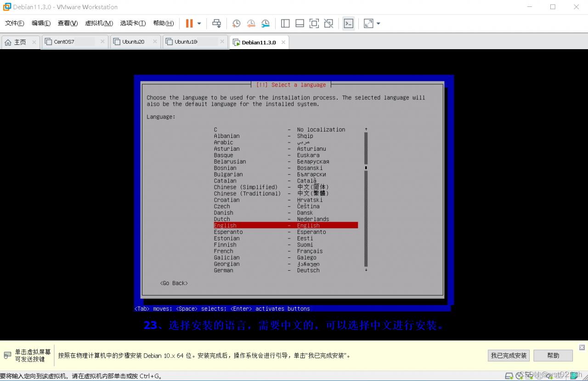Select Asturian in the language list
The width and height of the screenshot is (588, 381).
[286, 149]
